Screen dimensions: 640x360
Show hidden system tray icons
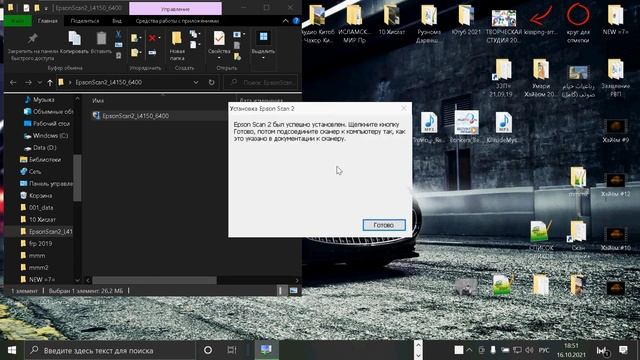coord(469,350)
